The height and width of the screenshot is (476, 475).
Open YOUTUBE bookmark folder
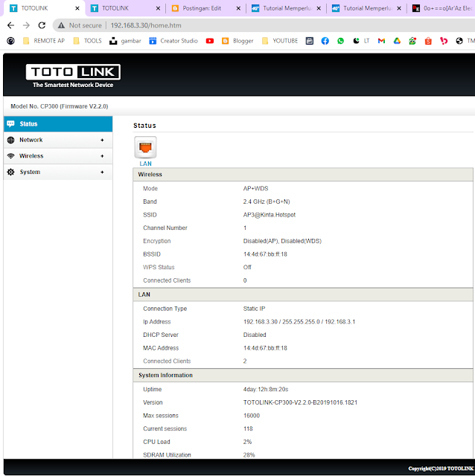click(x=280, y=41)
